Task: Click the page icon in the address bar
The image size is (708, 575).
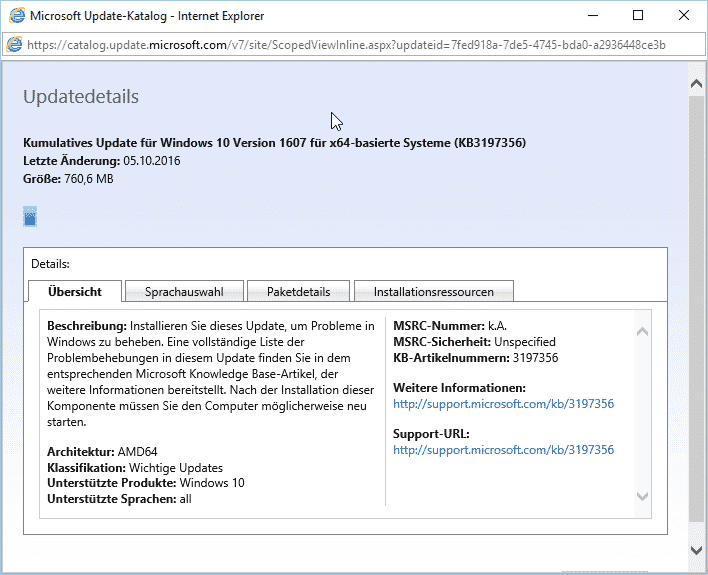Action: coord(14,44)
